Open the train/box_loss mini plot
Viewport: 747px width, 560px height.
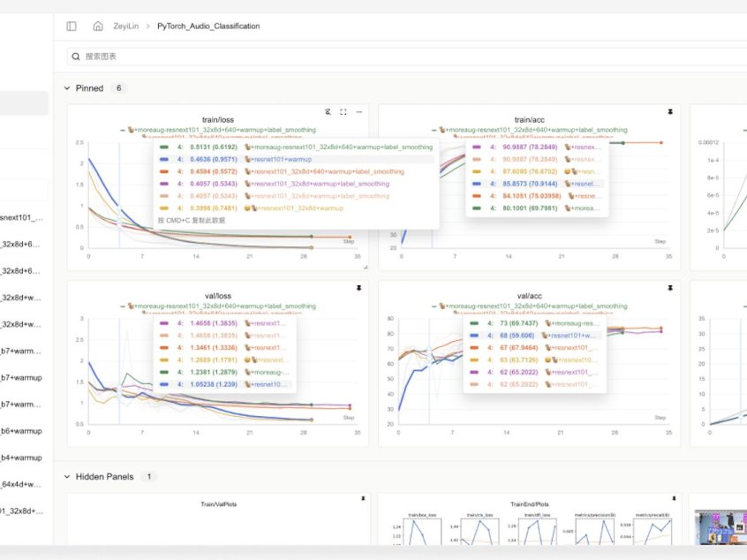(422, 529)
